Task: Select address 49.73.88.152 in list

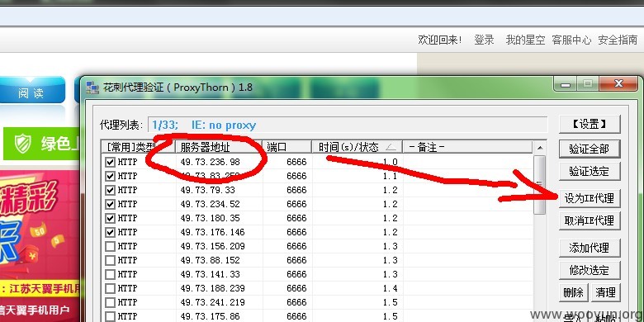Action: pos(210,260)
